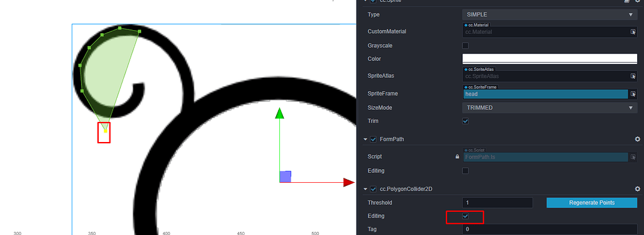The width and height of the screenshot is (644, 235).
Task: Click the "SpriteFrame" property label
Action: (383, 94)
